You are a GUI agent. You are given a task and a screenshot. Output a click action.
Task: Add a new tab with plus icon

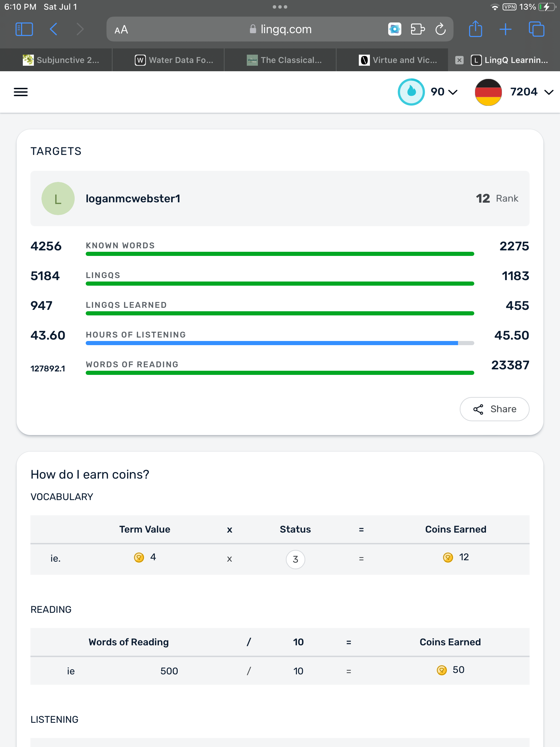505,29
